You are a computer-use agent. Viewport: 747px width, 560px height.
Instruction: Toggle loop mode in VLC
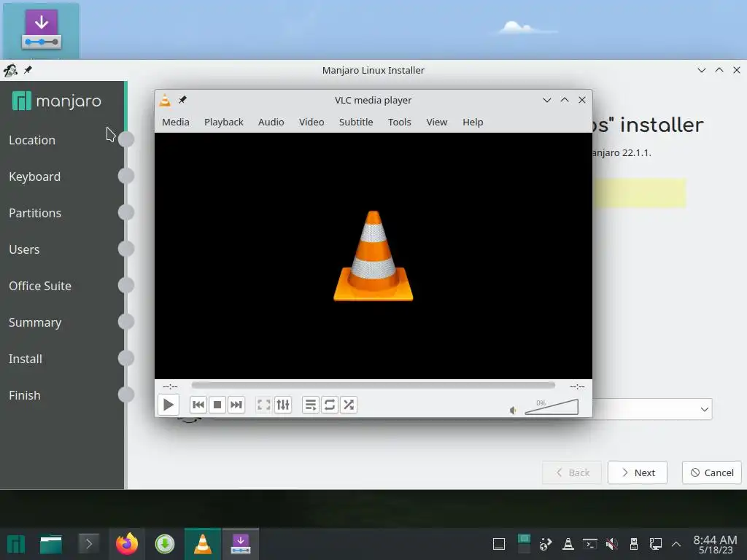[x=329, y=405]
